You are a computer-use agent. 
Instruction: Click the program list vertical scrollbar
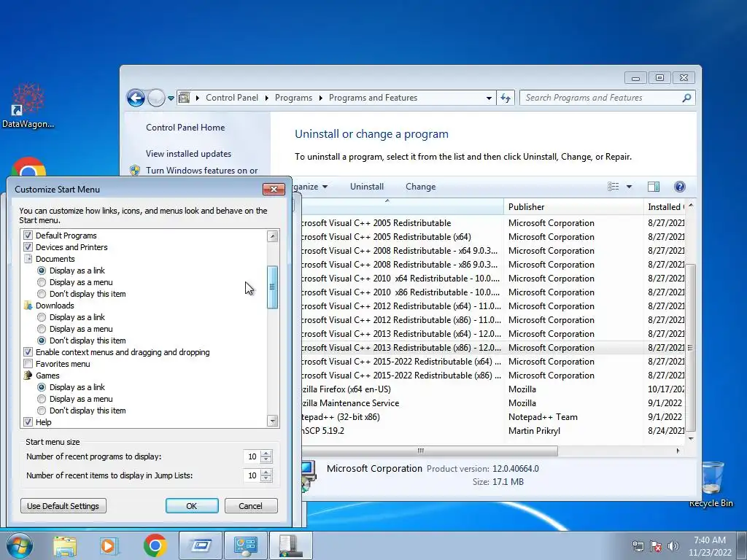691,348
